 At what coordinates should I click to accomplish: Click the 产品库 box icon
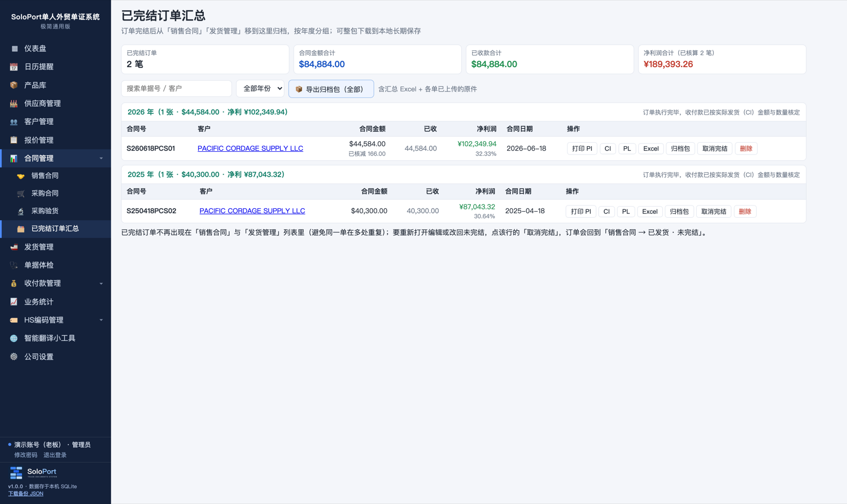click(14, 85)
